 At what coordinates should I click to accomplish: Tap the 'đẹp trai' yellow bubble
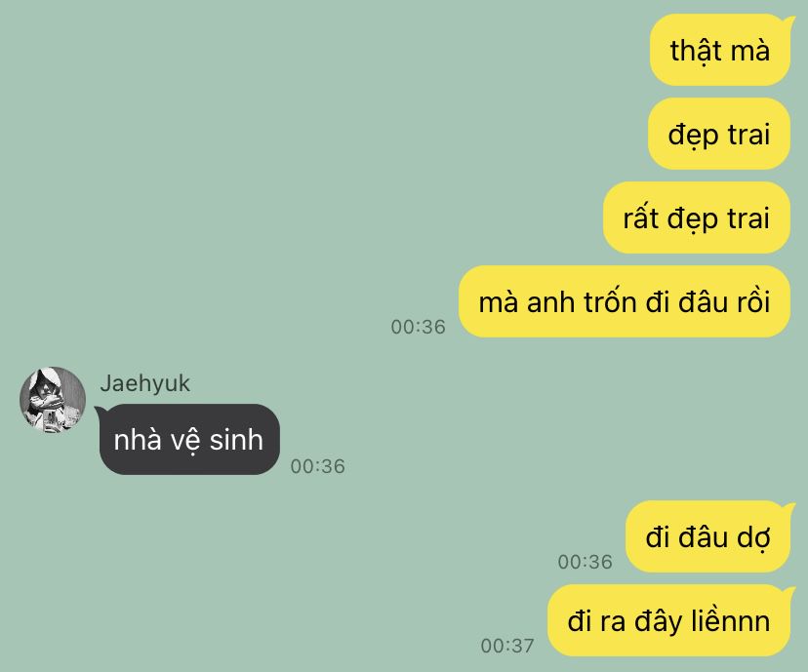(719, 134)
